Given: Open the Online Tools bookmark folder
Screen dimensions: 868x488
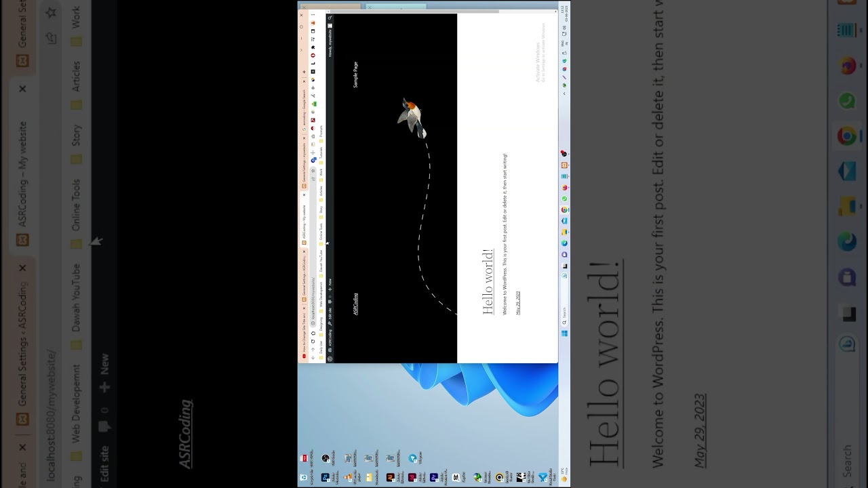Looking at the screenshot, I should (x=321, y=233).
